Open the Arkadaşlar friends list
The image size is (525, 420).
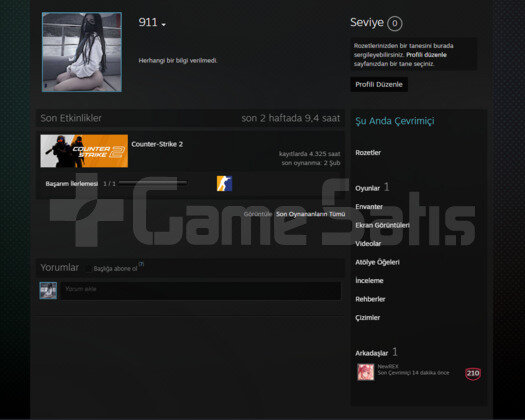372,353
